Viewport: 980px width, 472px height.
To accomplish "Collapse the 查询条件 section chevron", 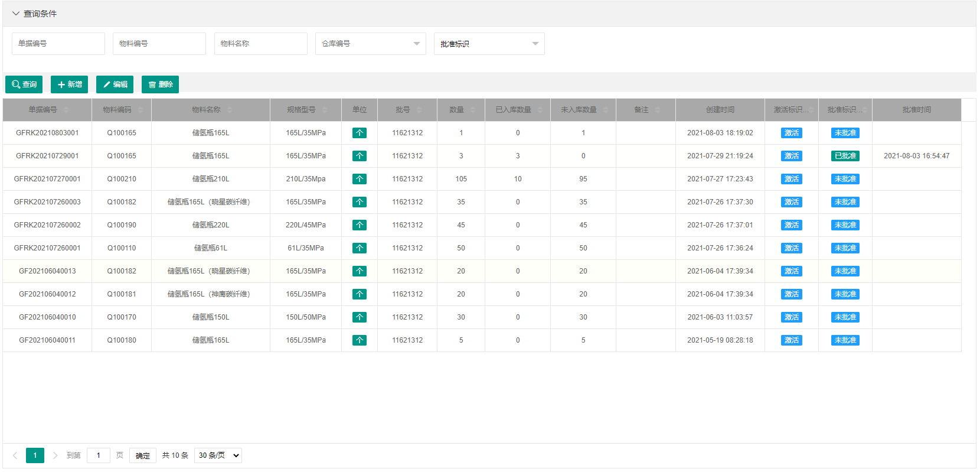I will pos(16,14).
